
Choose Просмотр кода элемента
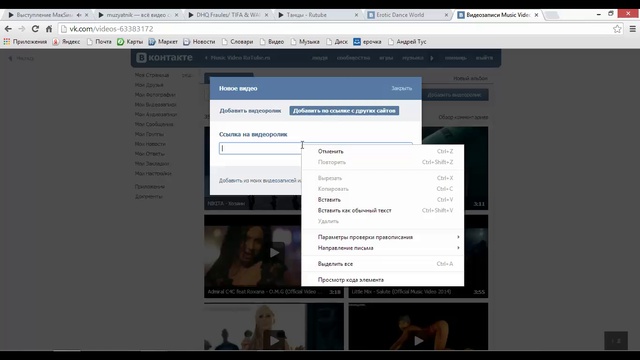(382, 280)
